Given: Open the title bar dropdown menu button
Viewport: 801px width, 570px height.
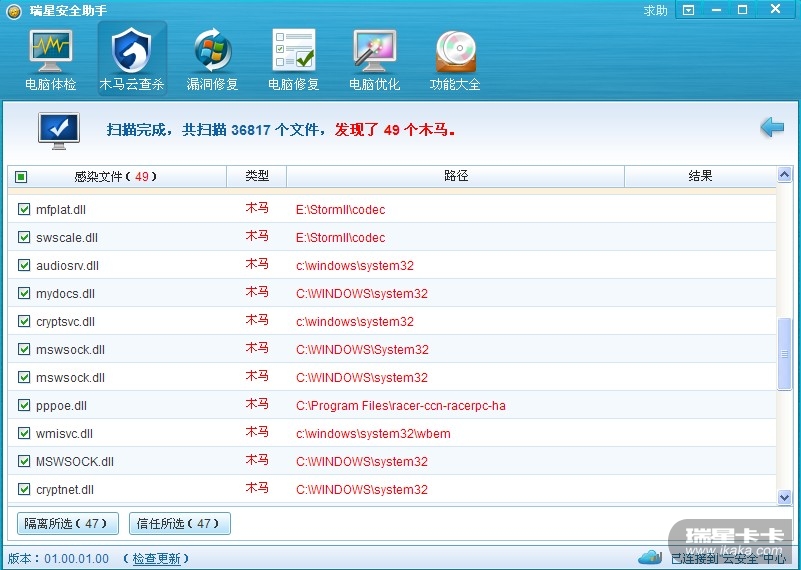Looking at the screenshot, I should click(688, 10).
